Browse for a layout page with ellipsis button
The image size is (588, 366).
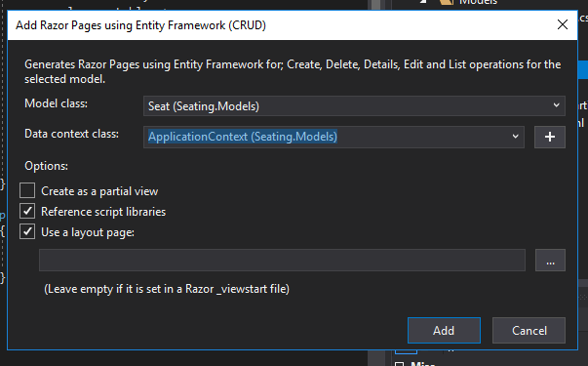click(x=550, y=260)
